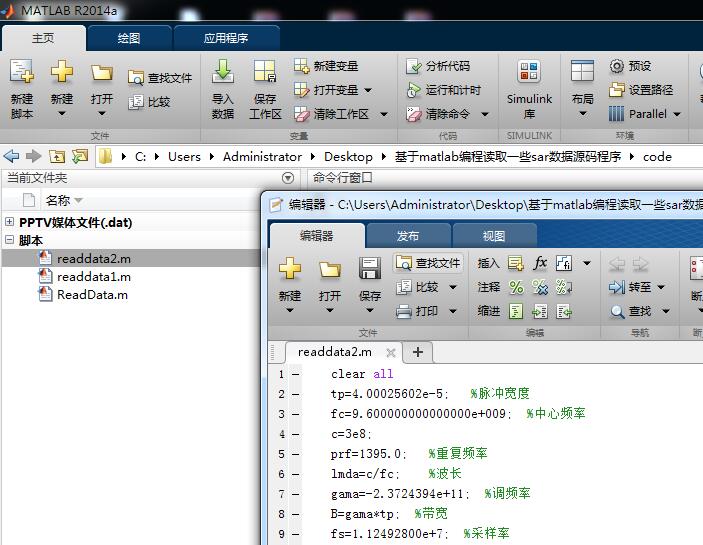Switch to the 应用程序 apps tab

[226, 38]
